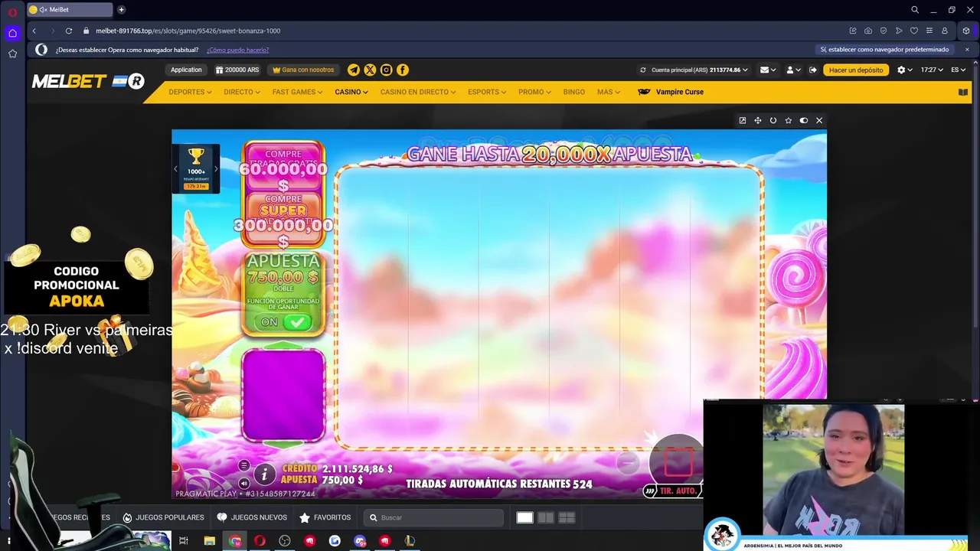Expand the DEPORTES menu

[190, 92]
